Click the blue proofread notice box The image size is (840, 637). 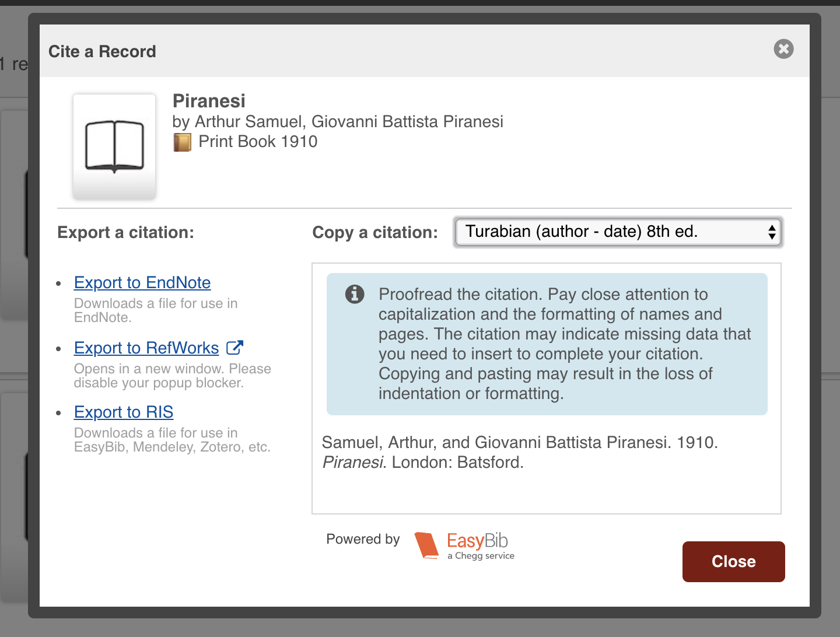tap(547, 344)
